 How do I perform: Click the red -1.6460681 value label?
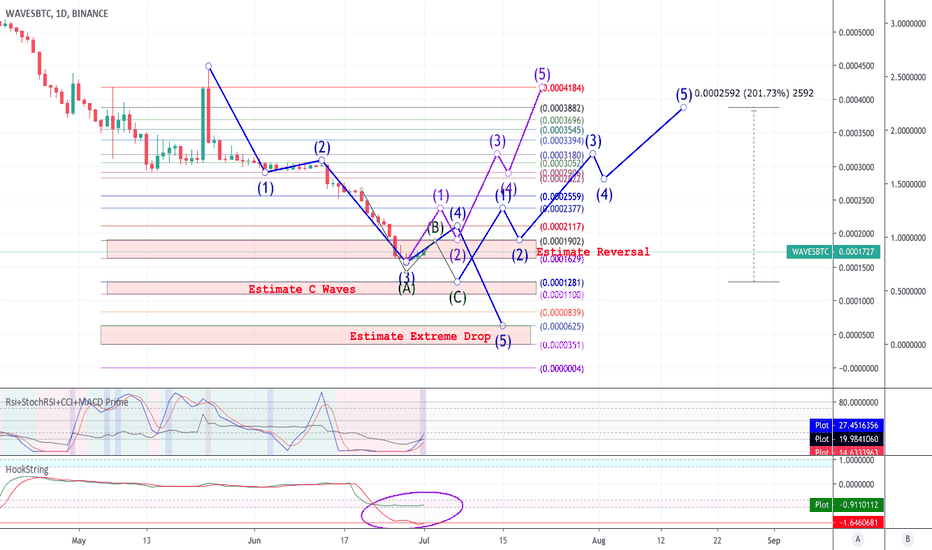pos(859,522)
